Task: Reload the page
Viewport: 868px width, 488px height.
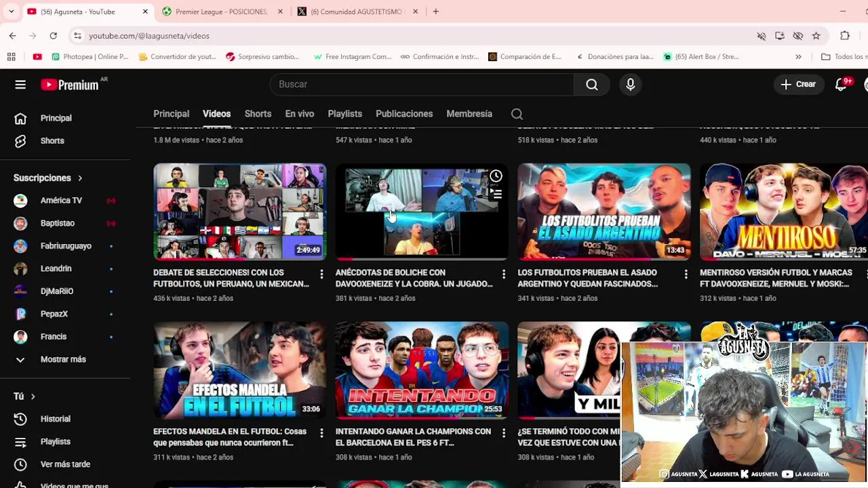Action: (x=53, y=36)
